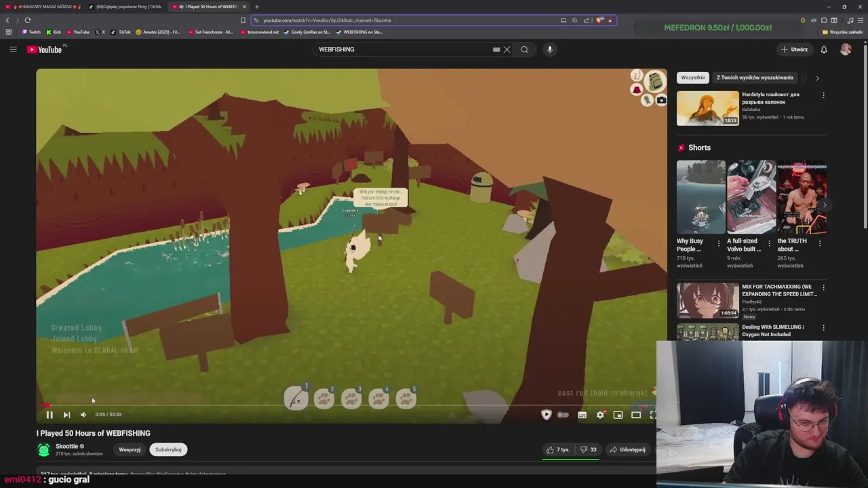Open the account avatar menu
Viewport: 868px width, 488px height.
click(x=846, y=49)
